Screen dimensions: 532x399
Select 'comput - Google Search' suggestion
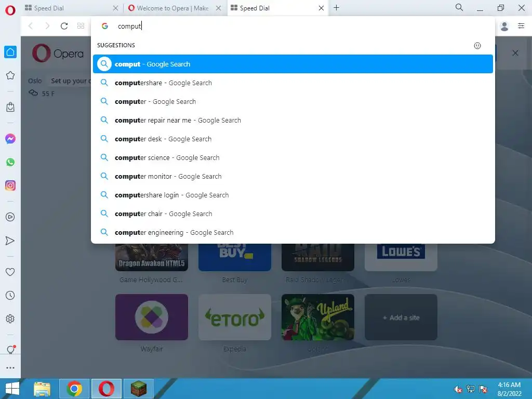click(293, 64)
